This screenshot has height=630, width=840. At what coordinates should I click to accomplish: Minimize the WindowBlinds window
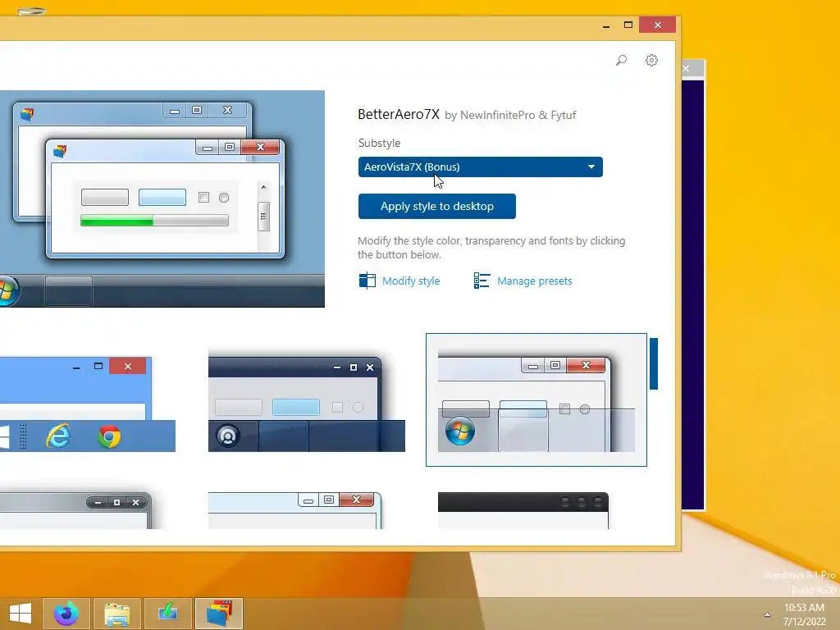coord(606,25)
